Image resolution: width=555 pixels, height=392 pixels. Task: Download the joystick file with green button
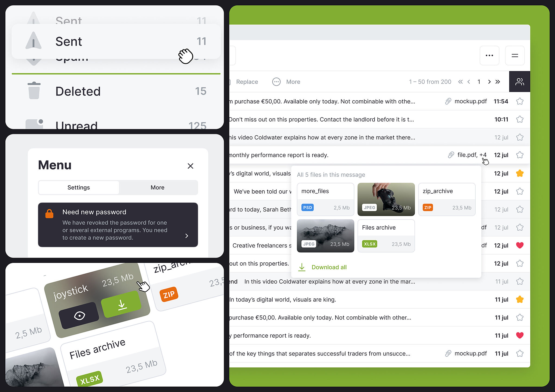point(122,304)
